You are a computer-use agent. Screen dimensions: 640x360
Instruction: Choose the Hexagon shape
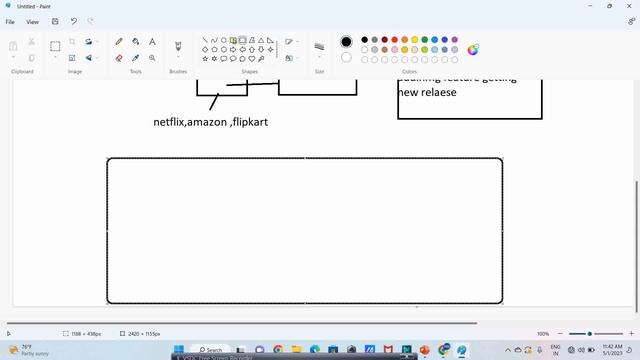coord(224,49)
